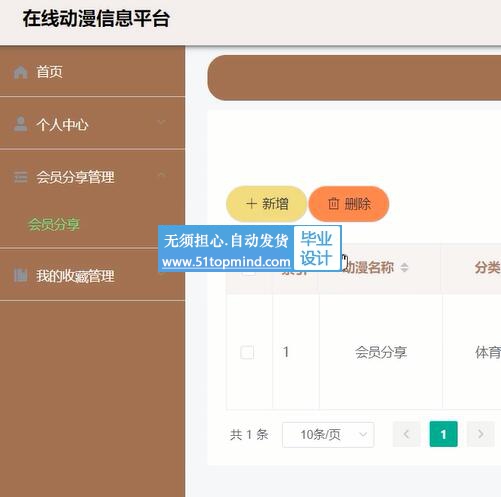This screenshot has height=497, width=501.
Task: Click the user icon beside 个人中心
Action: (21, 124)
